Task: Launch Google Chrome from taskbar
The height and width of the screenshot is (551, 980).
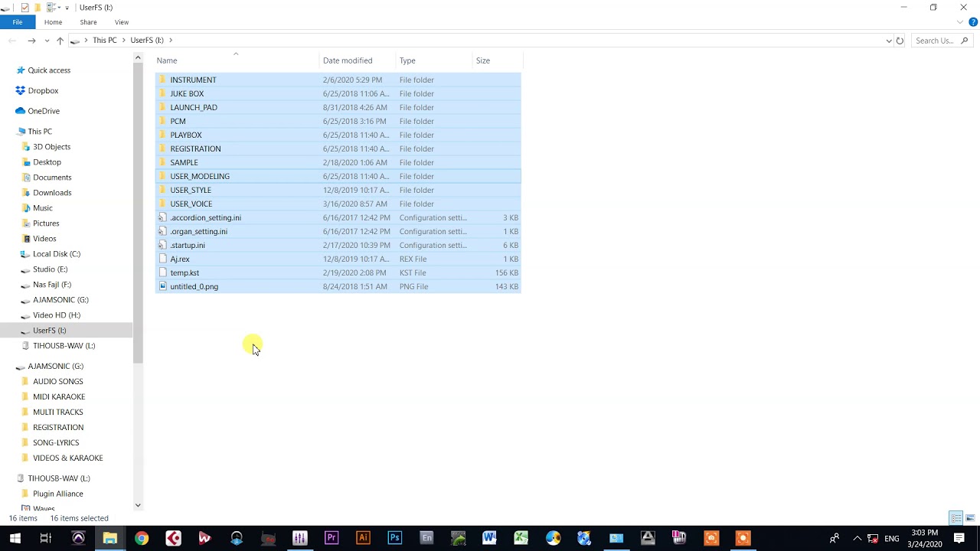Action: 142,538
